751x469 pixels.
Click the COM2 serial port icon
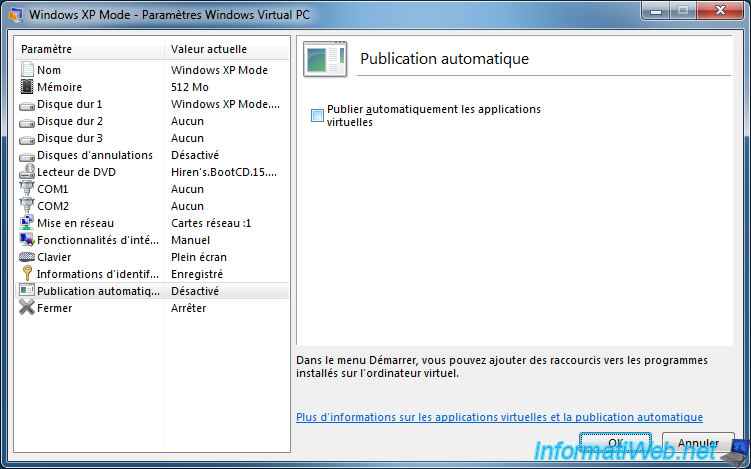coord(27,206)
